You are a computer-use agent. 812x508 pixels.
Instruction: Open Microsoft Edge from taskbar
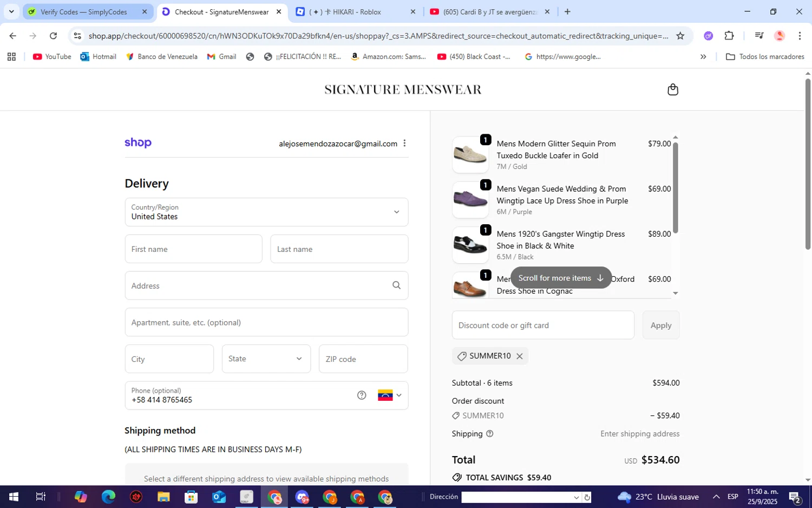pos(108,497)
